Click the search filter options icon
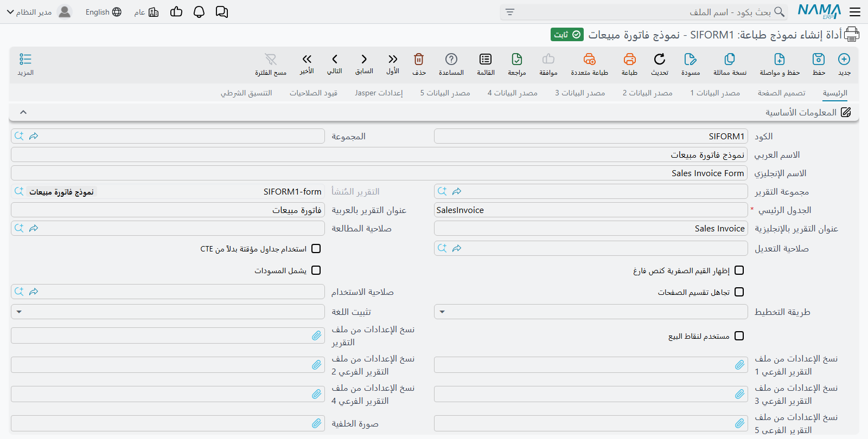868x439 pixels. (510, 12)
